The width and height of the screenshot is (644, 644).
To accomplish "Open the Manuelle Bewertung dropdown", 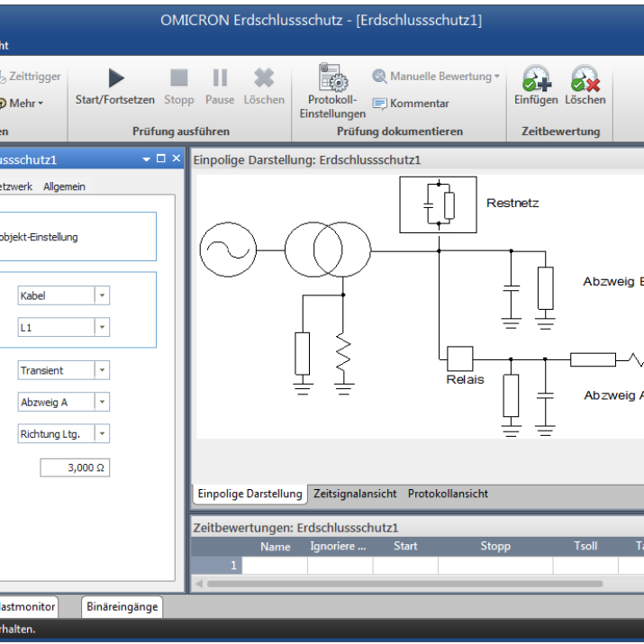I will point(436,76).
